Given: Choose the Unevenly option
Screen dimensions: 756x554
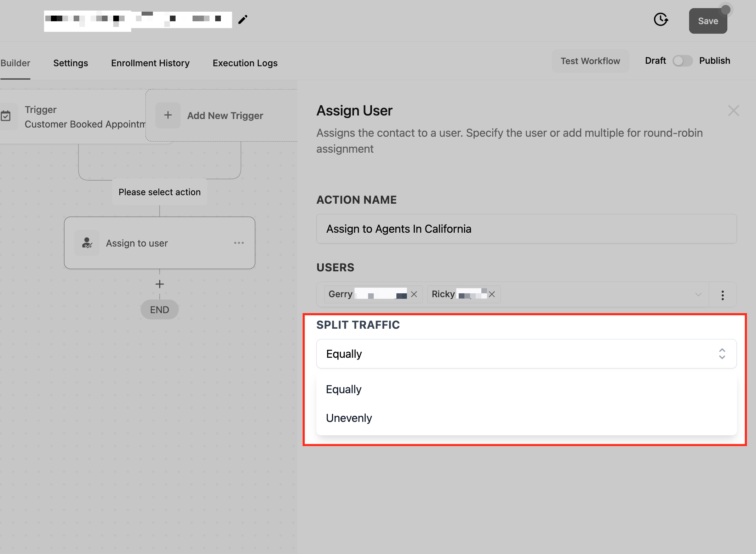Looking at the screenshot, I should tap(349, 418).
